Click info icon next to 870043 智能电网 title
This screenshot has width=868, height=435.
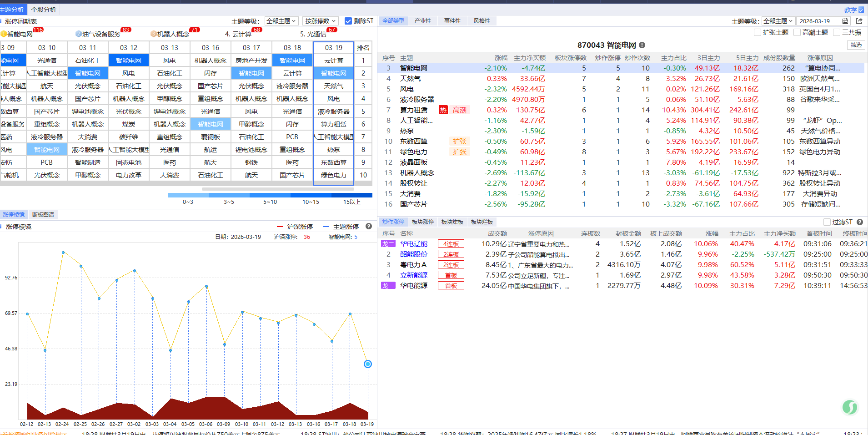[642, 45]
